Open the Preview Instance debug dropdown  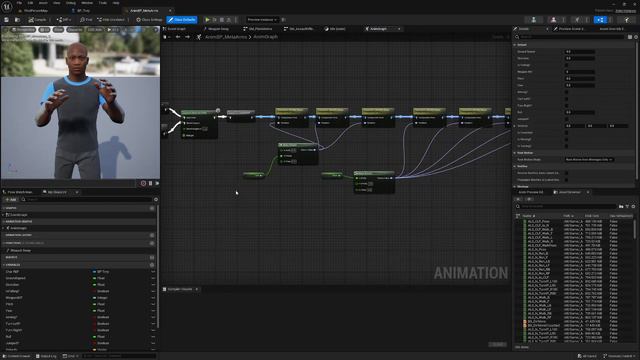pyautogui.click(x=262, y=20)
